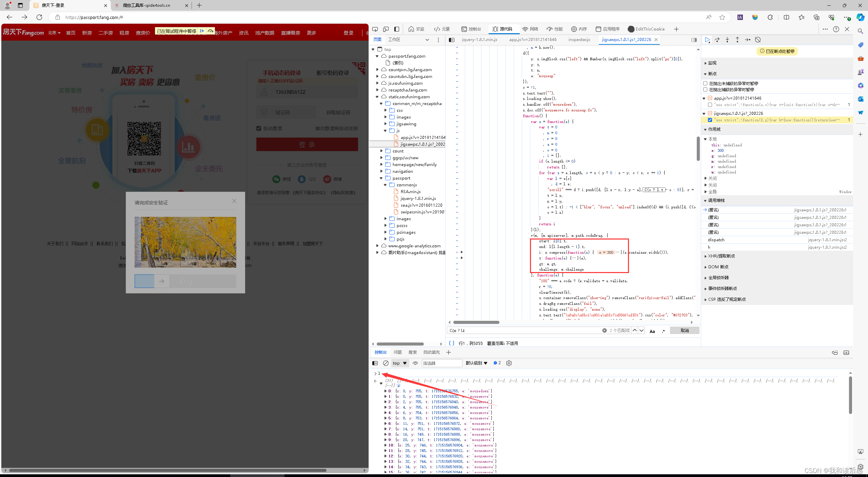Open the inspector.js file tab
The width and height of the screenshot is (868, 477).
[x=579, y=40]
